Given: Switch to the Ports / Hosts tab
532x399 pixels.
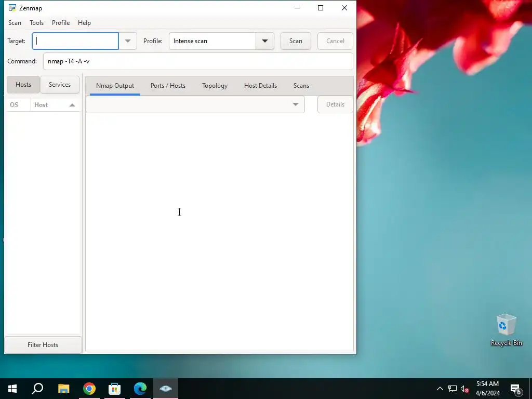Looking at the screenshot, I should 168,86.
